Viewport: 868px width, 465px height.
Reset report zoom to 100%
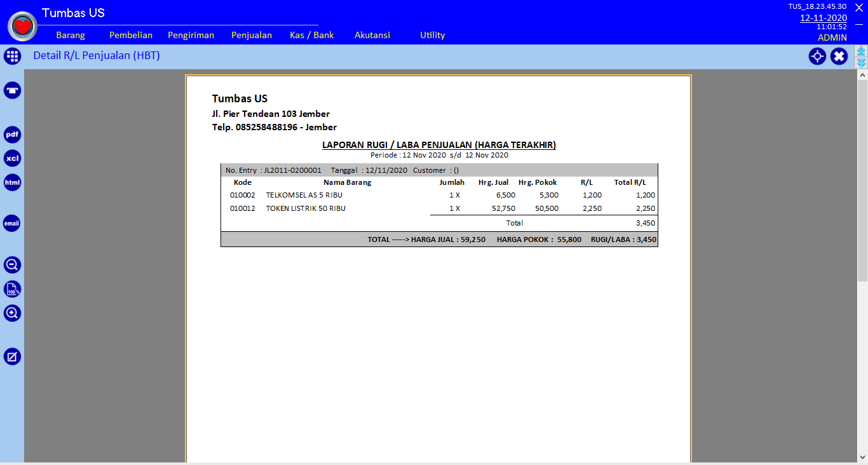(x=13, y=289)
